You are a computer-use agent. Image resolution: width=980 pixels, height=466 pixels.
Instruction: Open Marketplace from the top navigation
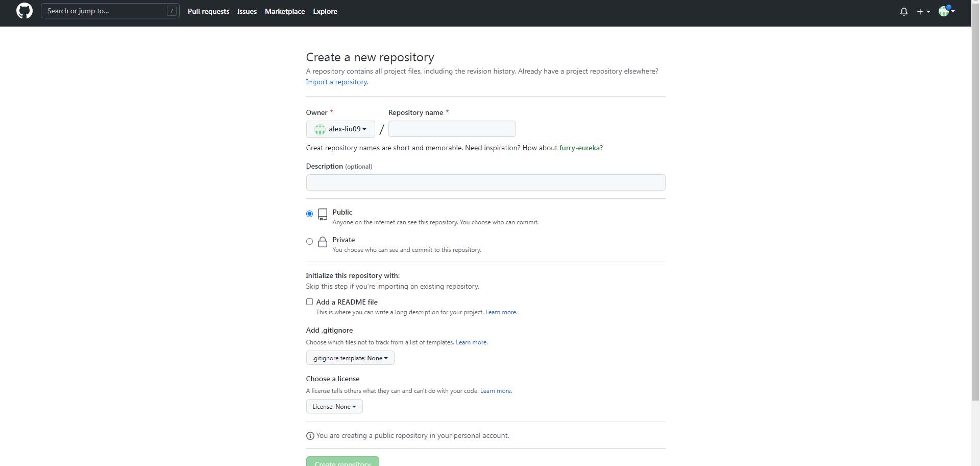pos(284,11)
